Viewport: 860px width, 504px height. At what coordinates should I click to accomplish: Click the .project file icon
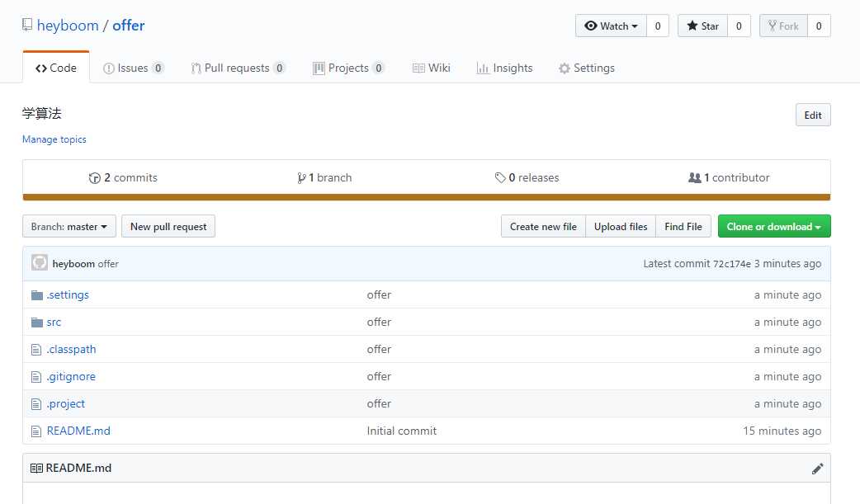[36, 404]
